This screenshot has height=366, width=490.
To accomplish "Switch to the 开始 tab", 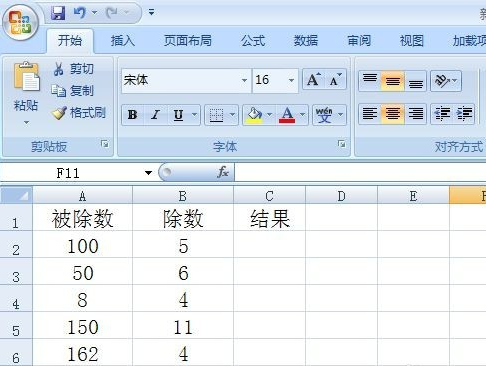I will (x=70, y=41).
